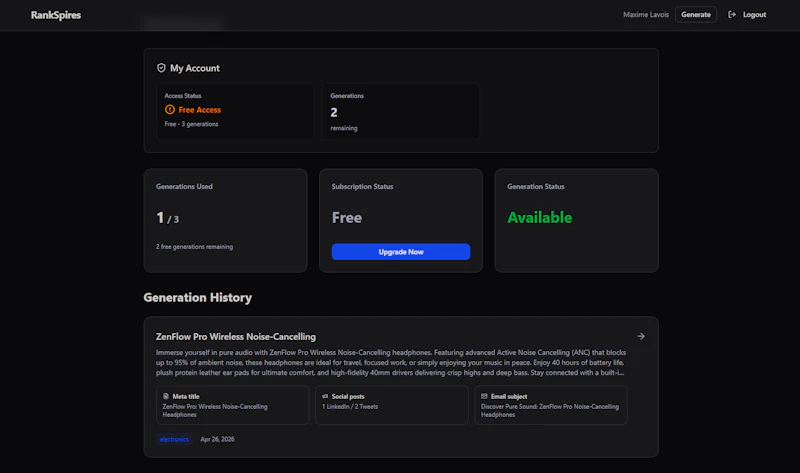
Task: Click the Generation Status label
Action: pyautogui.click(x=536, y=187)
